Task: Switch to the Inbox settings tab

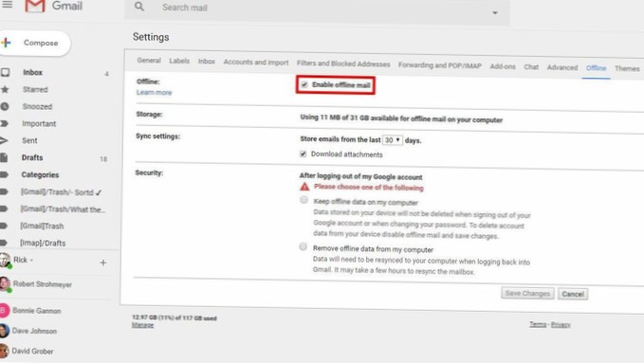Action: 207,62
